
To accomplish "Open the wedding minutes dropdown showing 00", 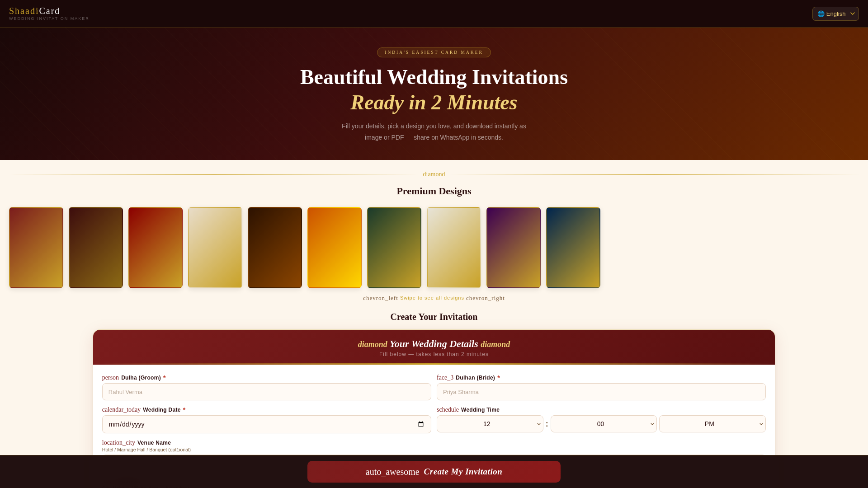I will [604, 424].
